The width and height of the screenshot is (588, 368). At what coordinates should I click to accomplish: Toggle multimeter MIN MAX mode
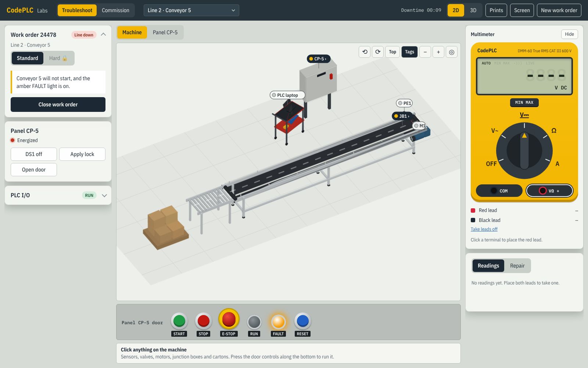[524, 103]
